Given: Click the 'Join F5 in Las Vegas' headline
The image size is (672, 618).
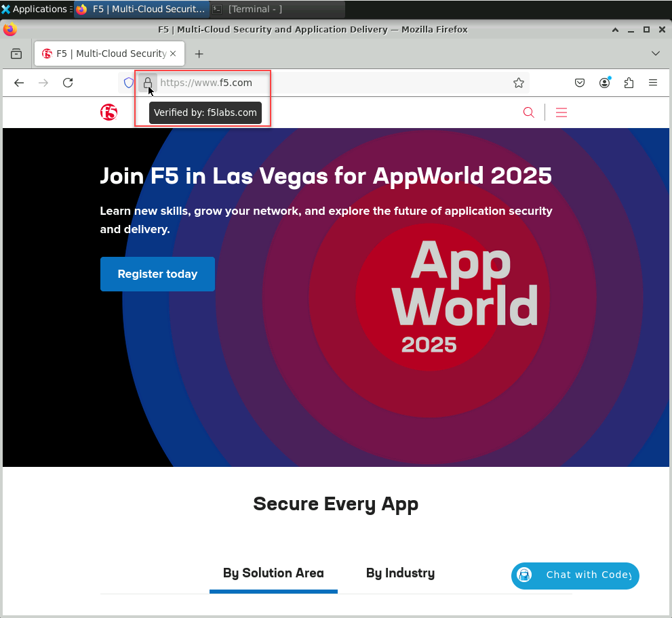Looking at the screenshot, I should click(325, 176).
